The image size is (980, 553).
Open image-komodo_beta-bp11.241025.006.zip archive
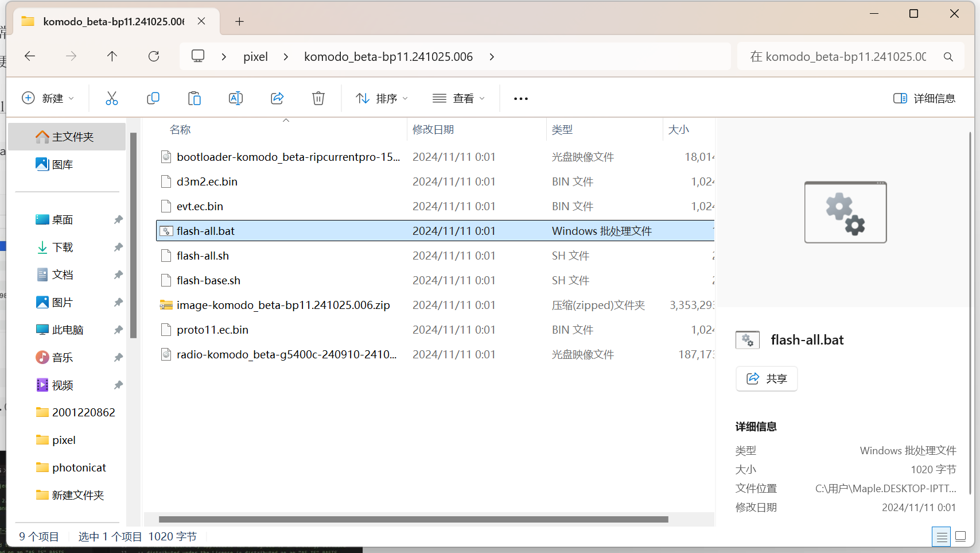coord(283,305)
